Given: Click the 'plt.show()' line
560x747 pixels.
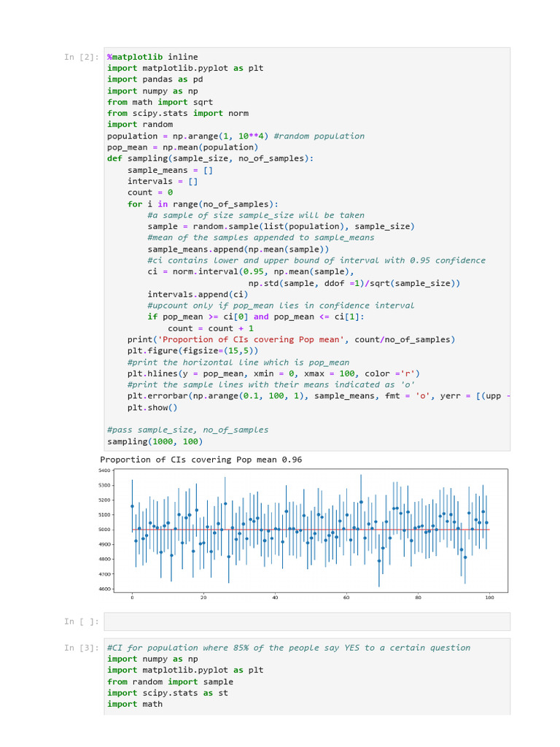Looking at the screenshot, I should (x=152, y=408).
